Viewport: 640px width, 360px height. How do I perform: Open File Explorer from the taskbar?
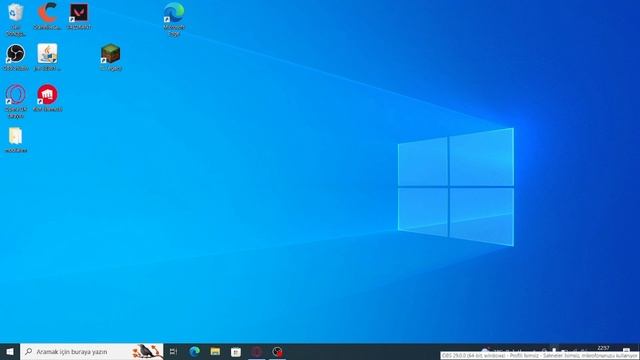click(x=216, y=352)
